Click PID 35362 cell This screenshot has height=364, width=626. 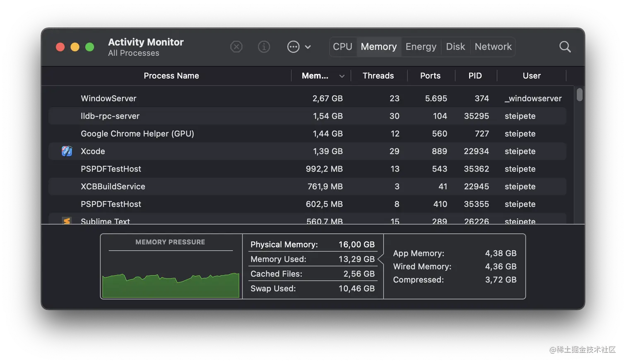(x=477, y=169)
